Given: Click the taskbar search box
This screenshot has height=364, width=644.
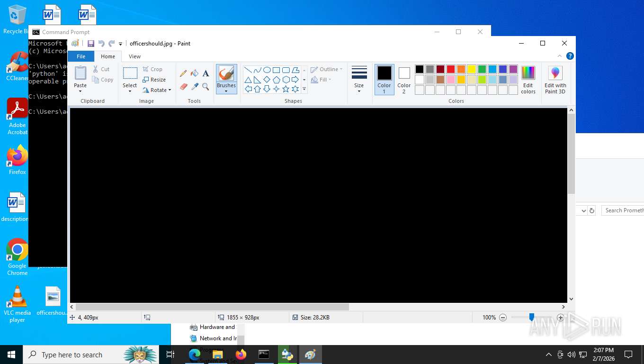Looking at the screenshot, I should [91, 355].
